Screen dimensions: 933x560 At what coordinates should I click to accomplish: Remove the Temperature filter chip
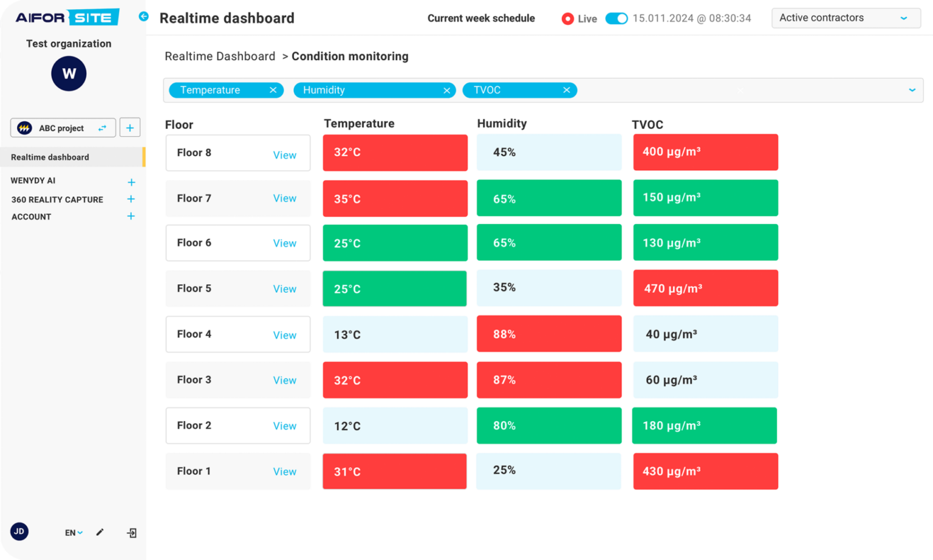click(273, 90)
